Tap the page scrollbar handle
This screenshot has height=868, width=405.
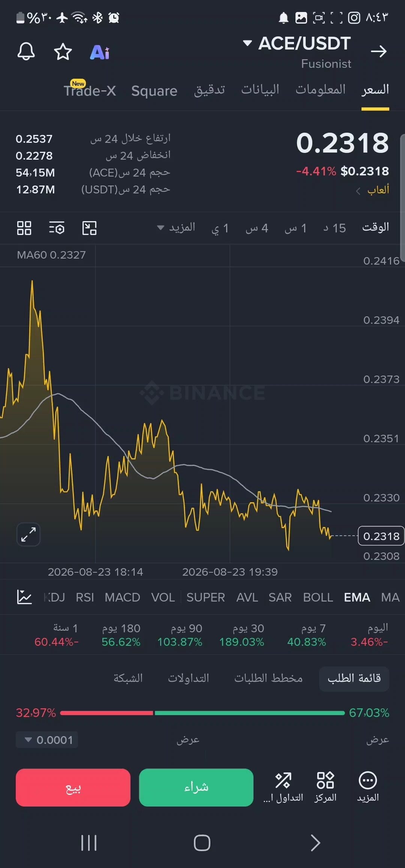coord(403,198)
